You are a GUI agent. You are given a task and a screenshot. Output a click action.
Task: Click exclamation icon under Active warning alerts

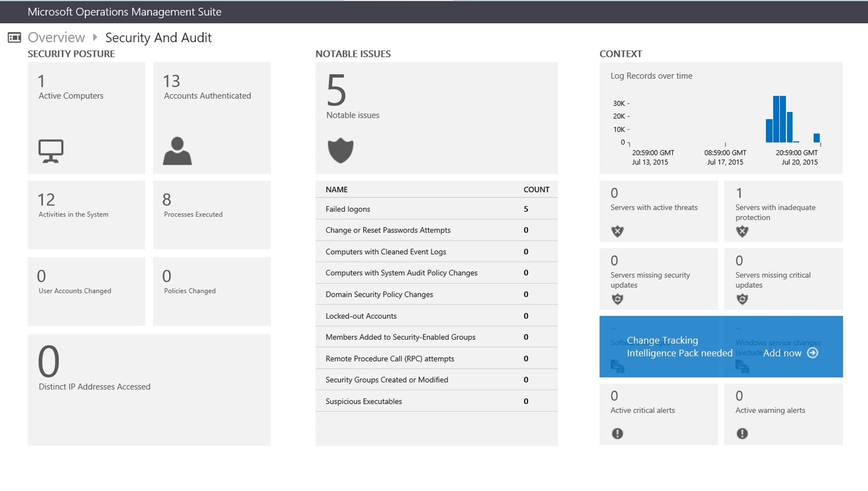coord(742,434)
